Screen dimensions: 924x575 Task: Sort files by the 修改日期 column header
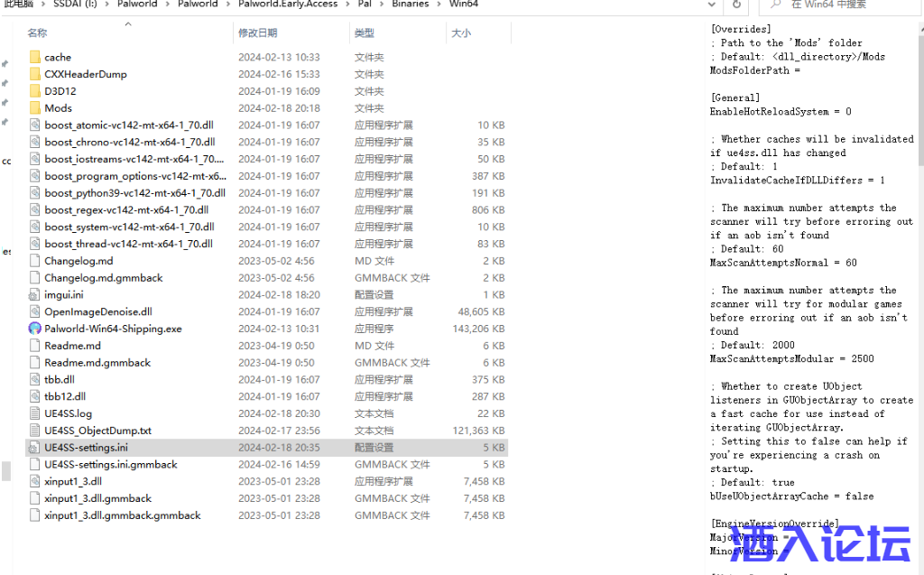click(x=258, y=33)
